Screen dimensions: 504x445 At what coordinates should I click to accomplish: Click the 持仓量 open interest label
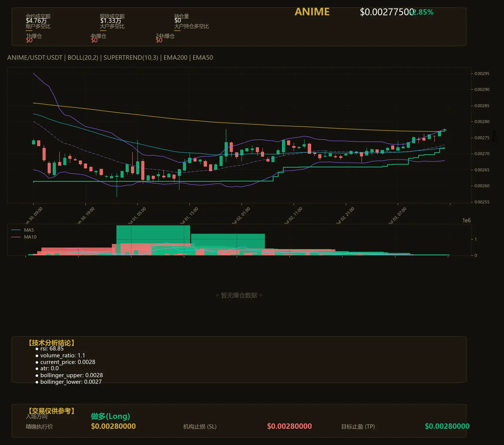point(181,16)
